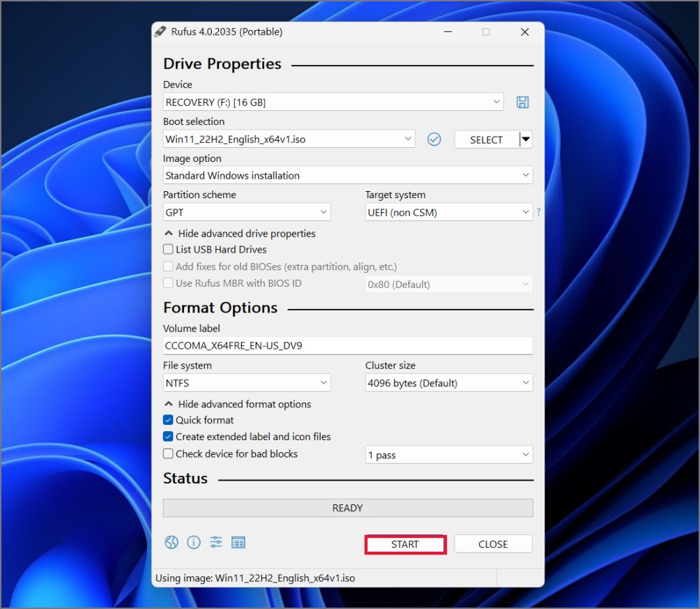Image resolution: width=700 pixels, height=609 pixels.
Task: Open the language selection globe icon
Action: coord(171,542)
